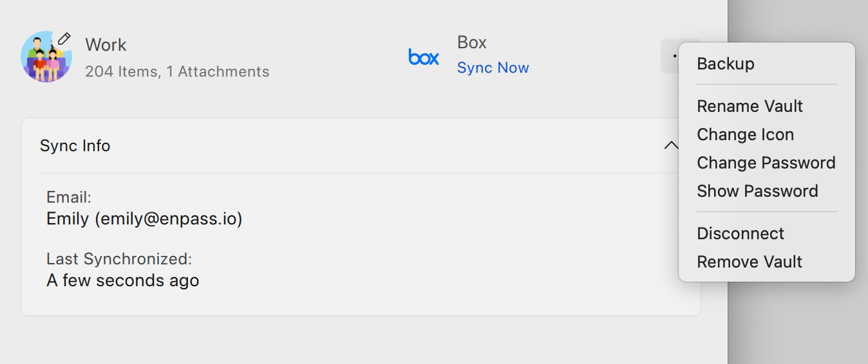Click the 204 Items, 1 Attachments text
This screenshot has width=868, height=364.
[177, 71]
